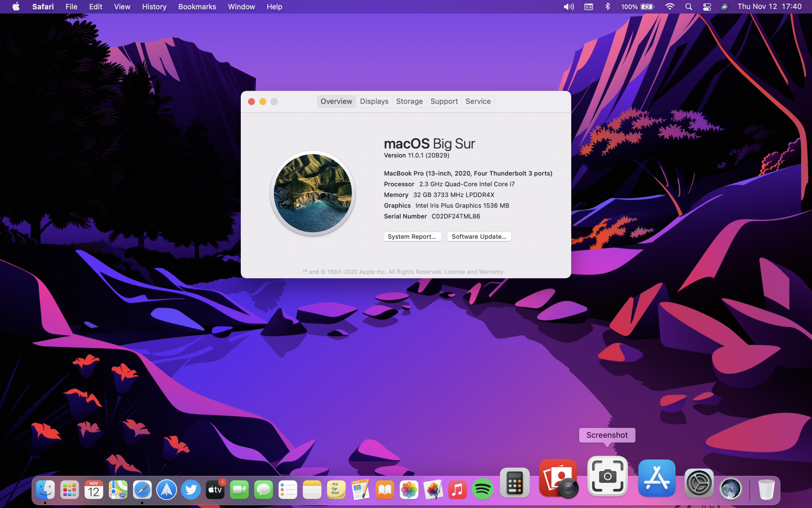Click the Bluetooth menu bar icon

coord(607,7)
